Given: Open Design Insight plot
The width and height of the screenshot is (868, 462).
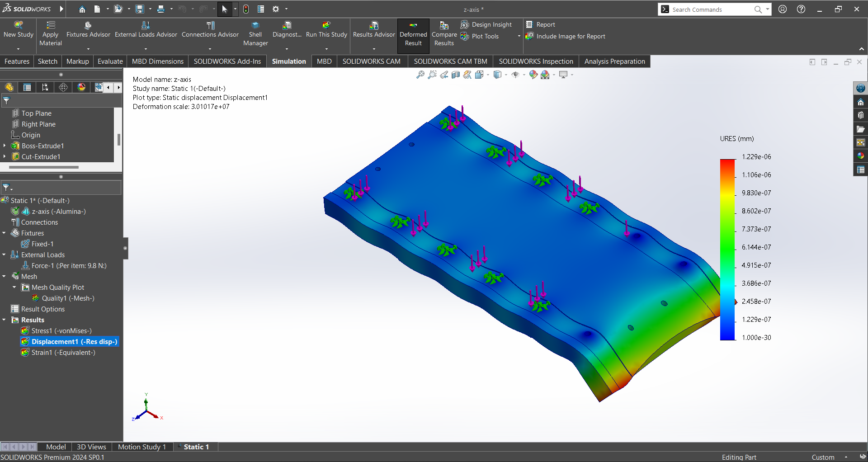Looking at the screenshot, I should [486, 24].
